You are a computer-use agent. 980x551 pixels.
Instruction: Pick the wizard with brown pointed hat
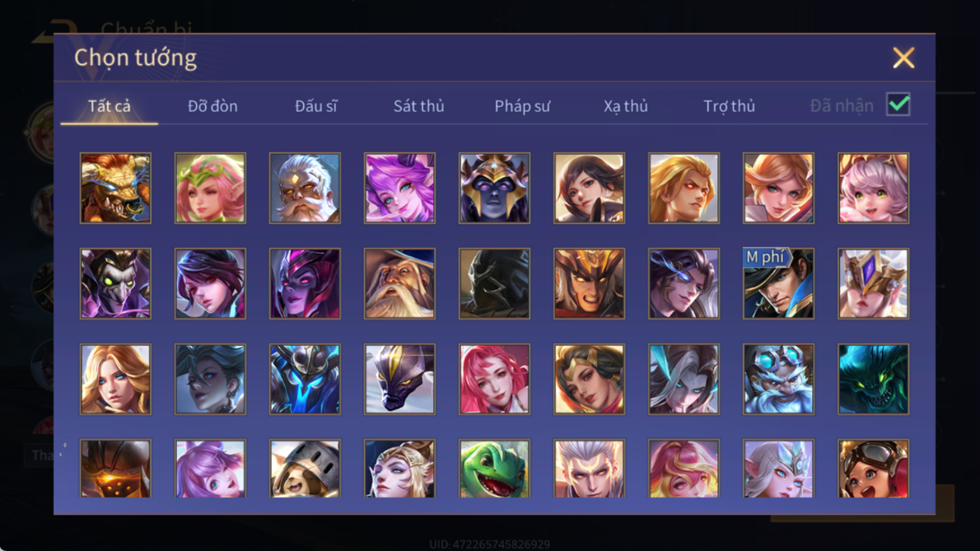tap(400, 283)
